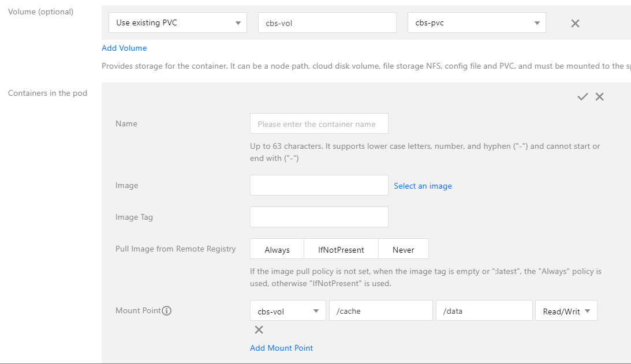Click Select an image link
Screen dimensions: 631x364
click(x=423, y=186)
